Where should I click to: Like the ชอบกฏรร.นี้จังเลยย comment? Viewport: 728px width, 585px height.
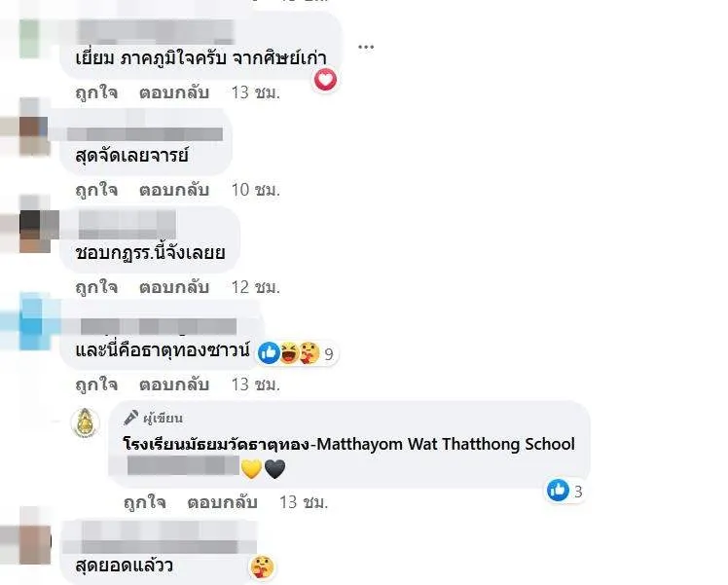pyautogui.click(x=96, y=287)
